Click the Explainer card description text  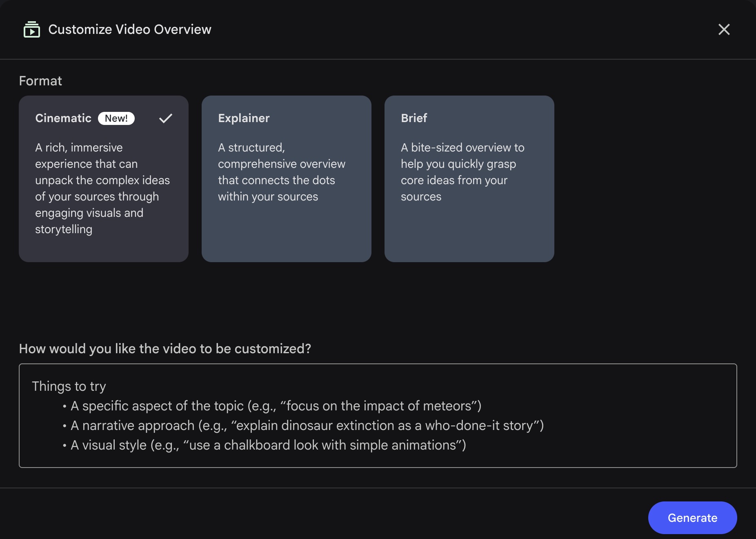point(282,171)
